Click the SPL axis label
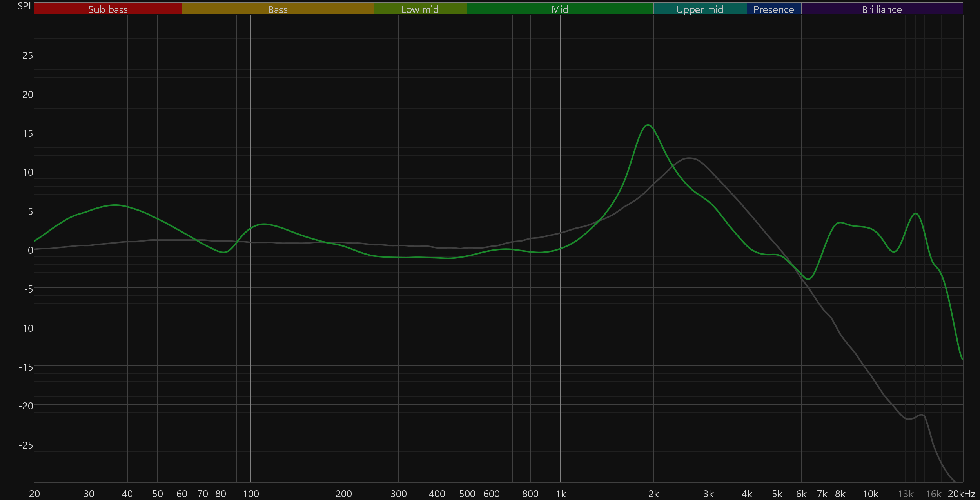 click(25, 6)
